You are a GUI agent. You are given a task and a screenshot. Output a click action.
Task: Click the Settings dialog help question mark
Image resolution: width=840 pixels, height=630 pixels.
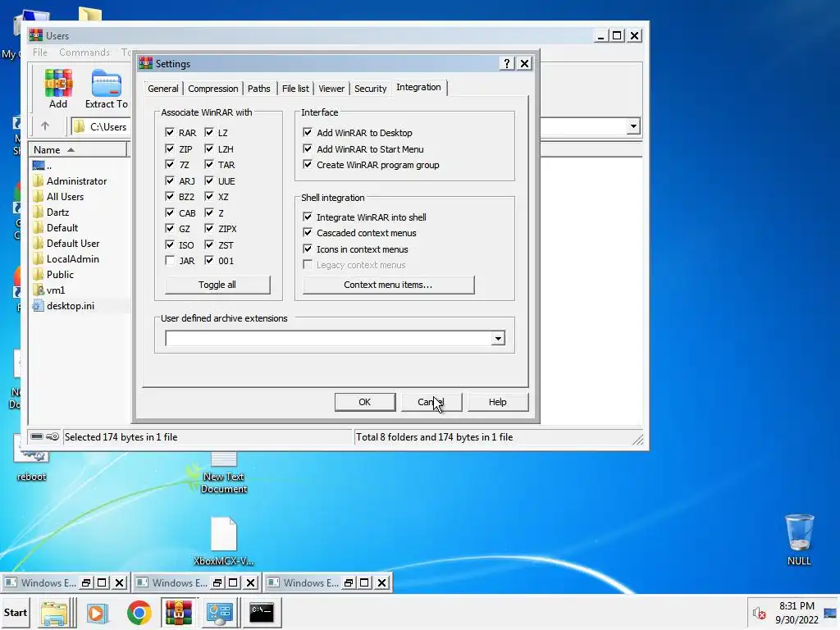506,63
